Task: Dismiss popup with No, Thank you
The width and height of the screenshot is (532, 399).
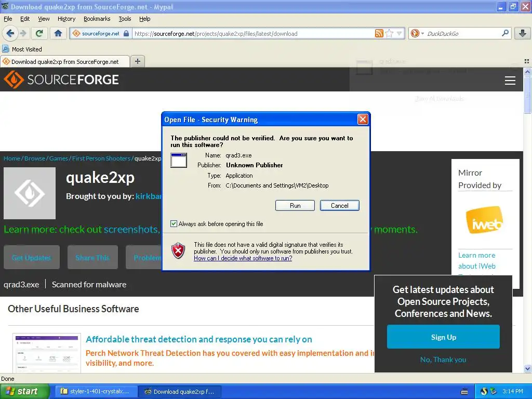Action: pos(443,360)
